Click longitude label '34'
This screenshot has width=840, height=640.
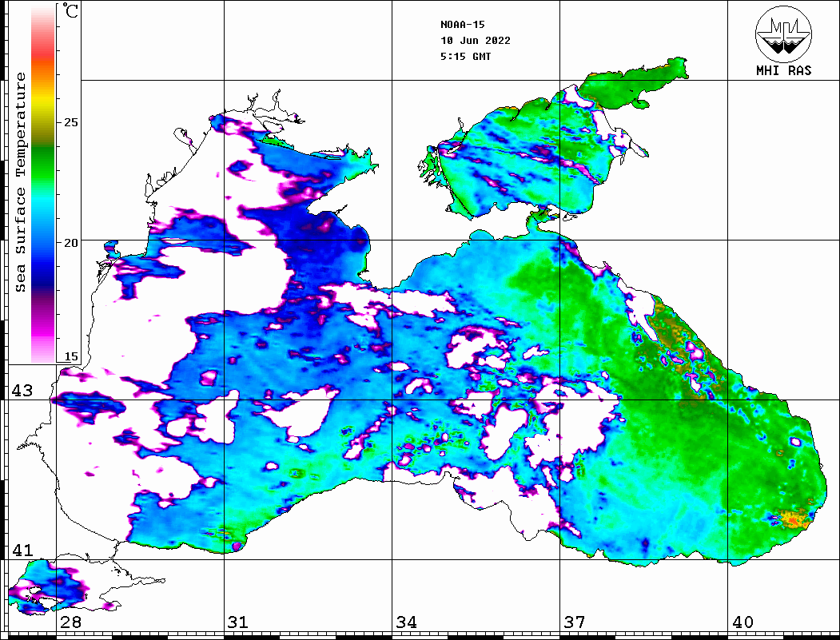click(406, 622)
